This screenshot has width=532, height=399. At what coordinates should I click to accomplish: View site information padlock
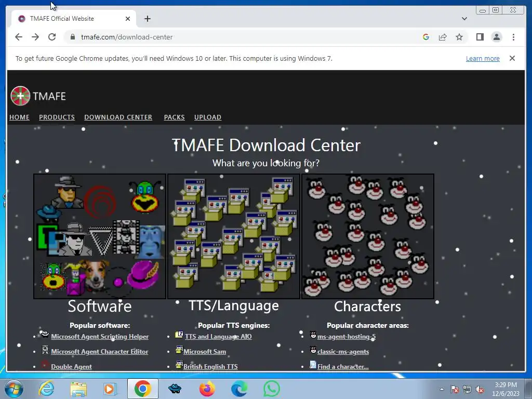point(73,37)
